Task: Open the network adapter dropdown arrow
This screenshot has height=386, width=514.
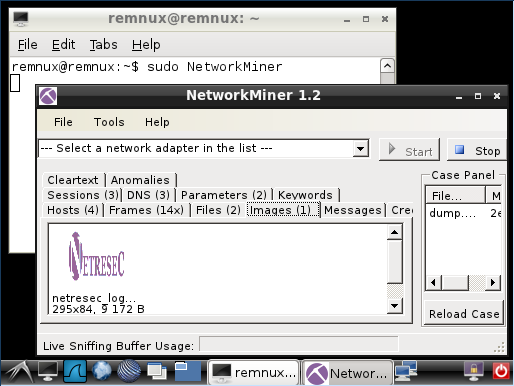Action: (360, 148)
